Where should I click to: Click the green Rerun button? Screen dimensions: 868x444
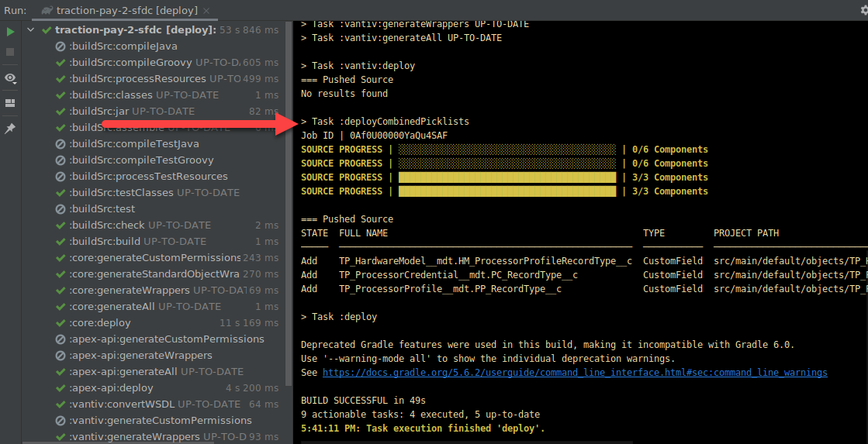(x=10, y=32)
